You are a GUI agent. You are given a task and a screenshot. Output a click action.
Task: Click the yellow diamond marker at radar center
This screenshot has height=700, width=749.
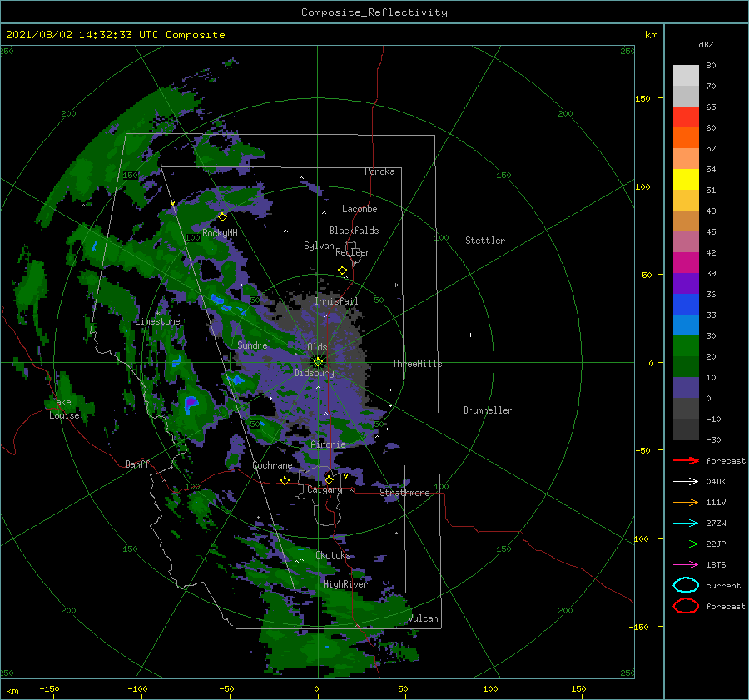(318, 362)
